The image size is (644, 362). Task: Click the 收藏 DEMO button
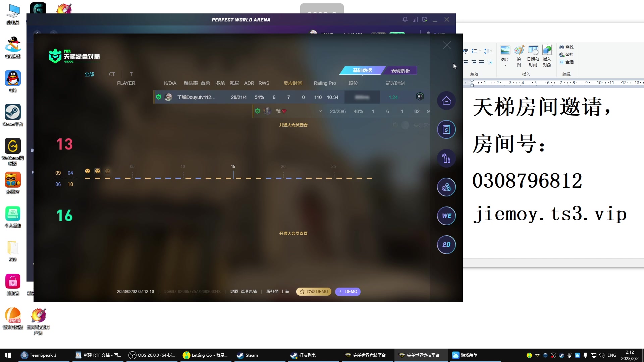click(314, 292)
